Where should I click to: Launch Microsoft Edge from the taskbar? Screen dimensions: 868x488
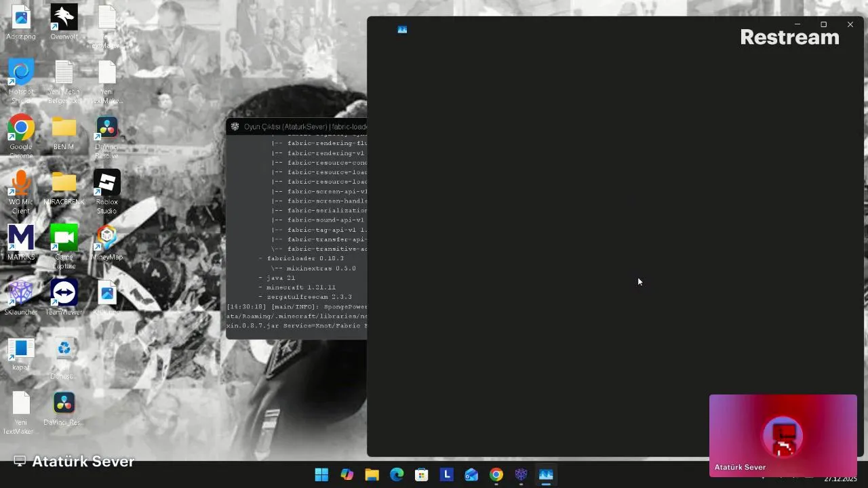[x=397, y=475]
